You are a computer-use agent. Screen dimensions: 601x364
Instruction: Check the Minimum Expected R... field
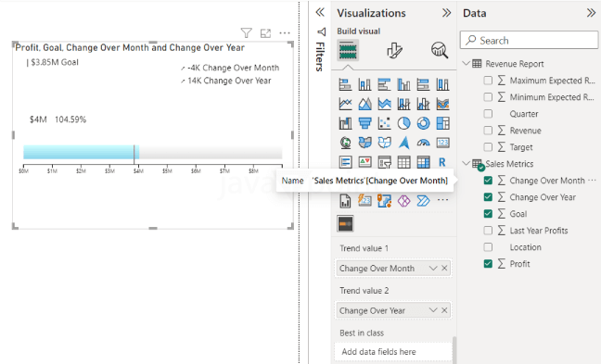click(488, 97)
